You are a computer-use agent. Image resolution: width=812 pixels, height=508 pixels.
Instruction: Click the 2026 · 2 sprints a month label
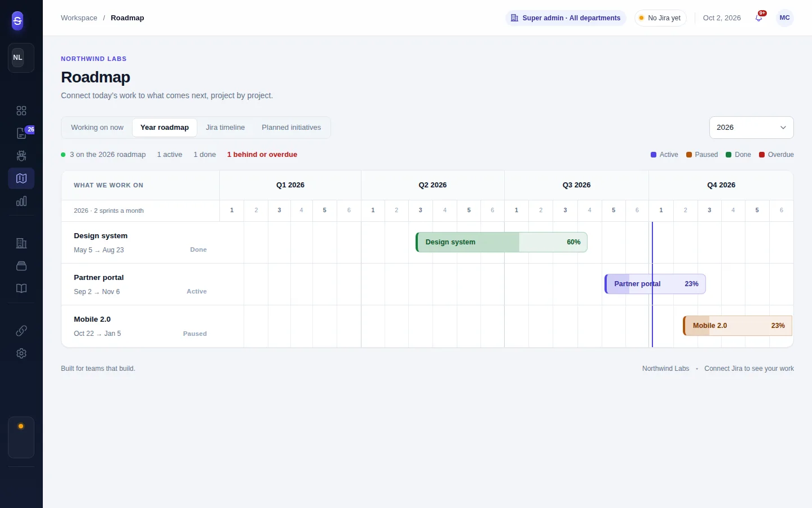[x=109, y=211]
